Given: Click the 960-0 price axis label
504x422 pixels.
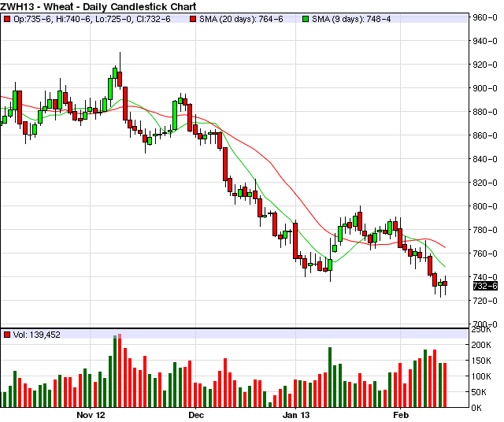Looking at the screenshot, I should [485, 17].
